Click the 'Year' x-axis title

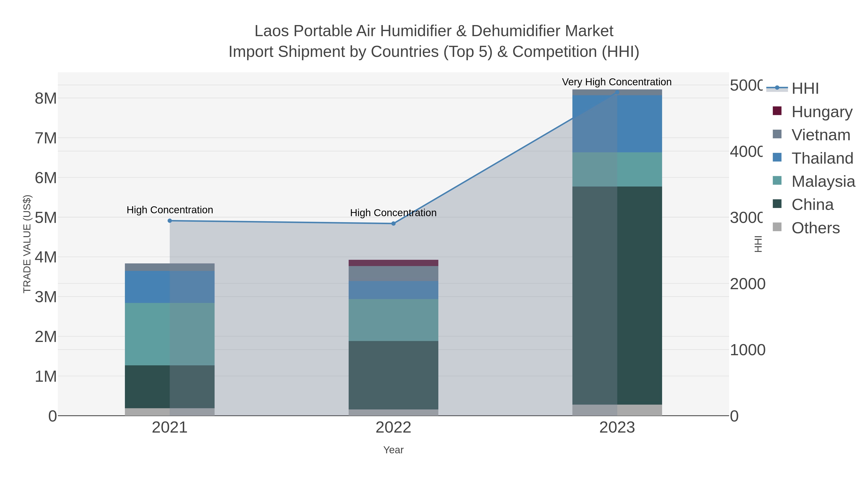[393, 450]
